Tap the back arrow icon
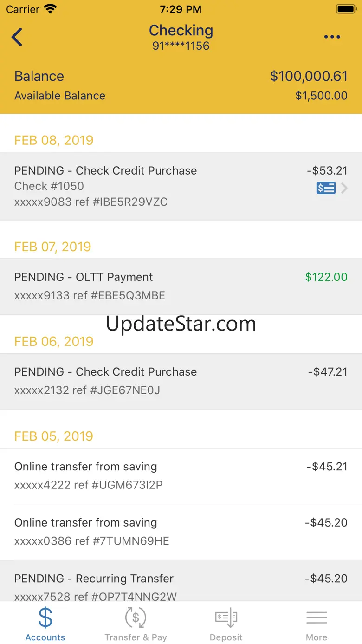 click(x=17, y=37)
